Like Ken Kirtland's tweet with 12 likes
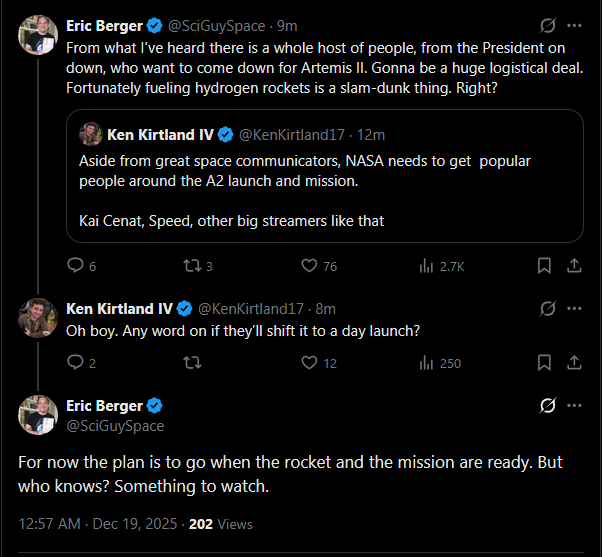This screenshot has height=557, width=602. point(309,363)
